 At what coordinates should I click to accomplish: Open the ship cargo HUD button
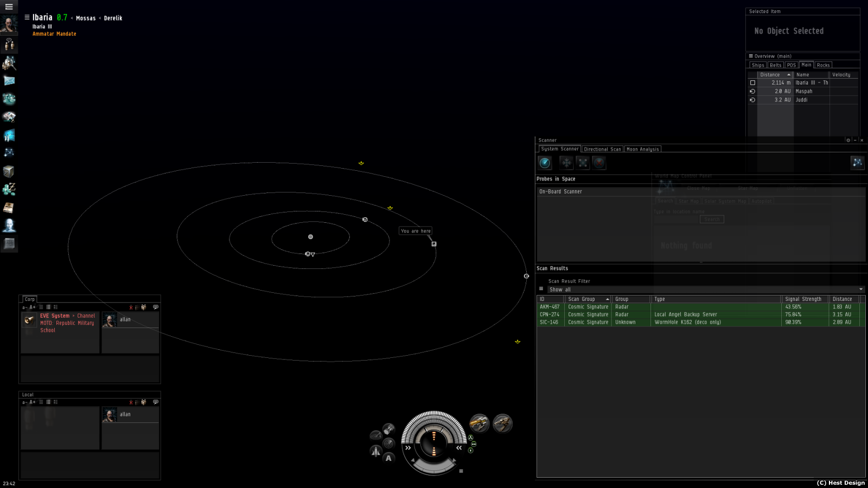tap(388, 429)
